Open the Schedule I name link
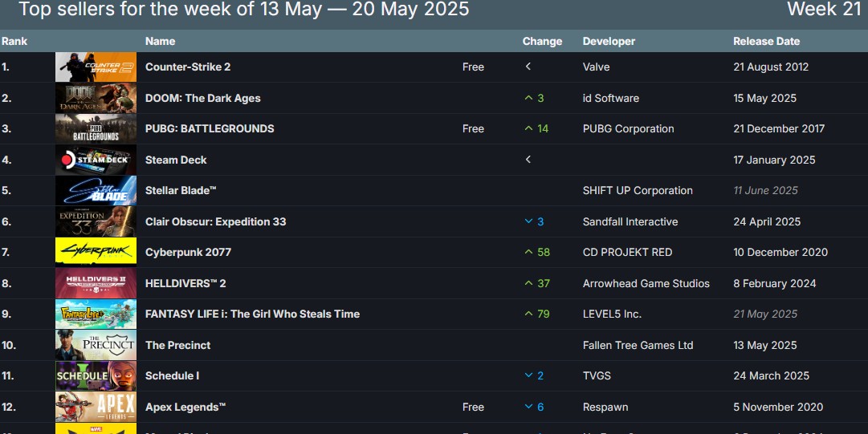Viewport: 868px width, 434px height. 172,376
